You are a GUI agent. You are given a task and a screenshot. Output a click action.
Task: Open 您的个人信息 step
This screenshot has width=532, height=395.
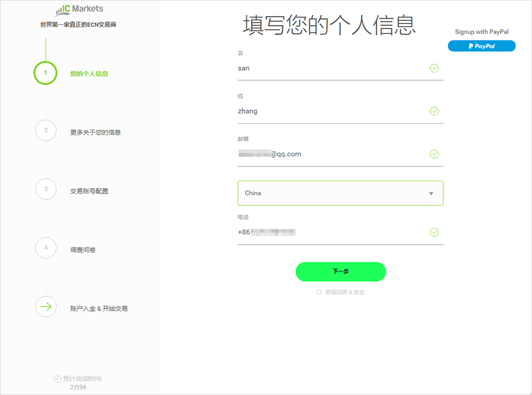pos(89,73)
